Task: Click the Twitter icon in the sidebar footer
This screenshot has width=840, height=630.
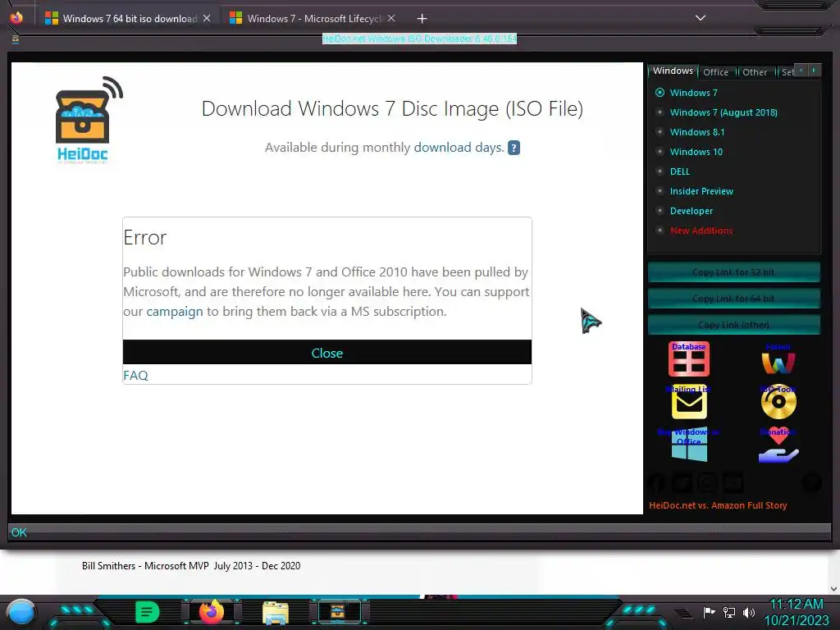Action: click(682, 483)
